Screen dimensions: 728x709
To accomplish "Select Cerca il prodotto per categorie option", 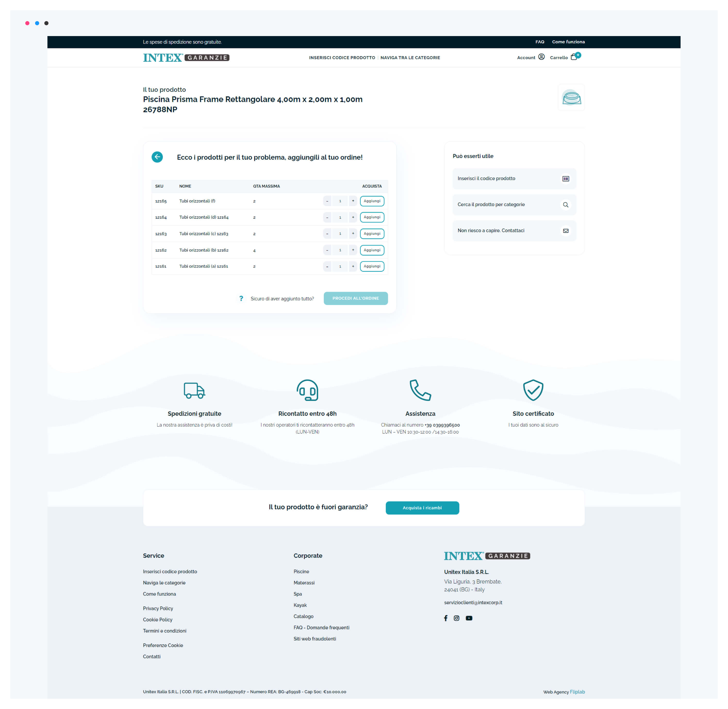I will [x=514, y=205].
